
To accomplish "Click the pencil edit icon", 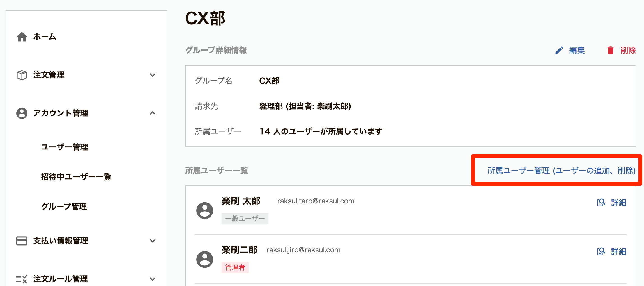I will 559,50.
